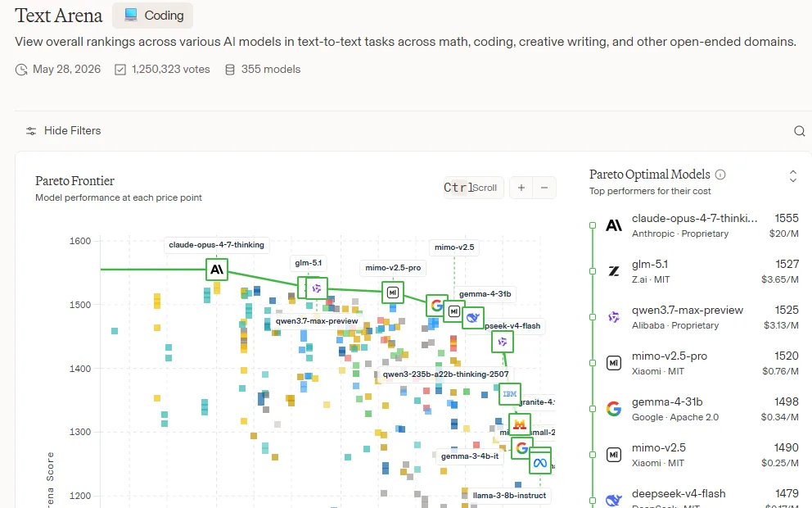Open the Coding category selector

[x=153, y=16]
